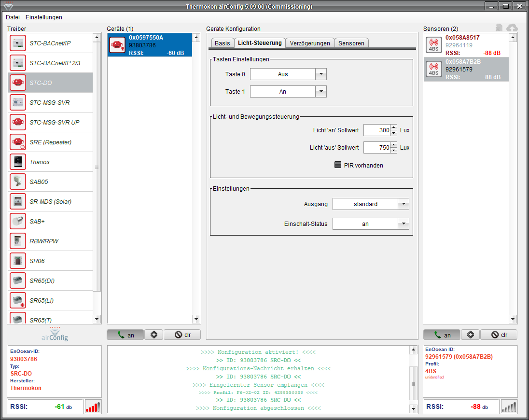Toggle the PIR vorhanden checkbox
The height and width of the screenshot is (420, 529).
338,165
